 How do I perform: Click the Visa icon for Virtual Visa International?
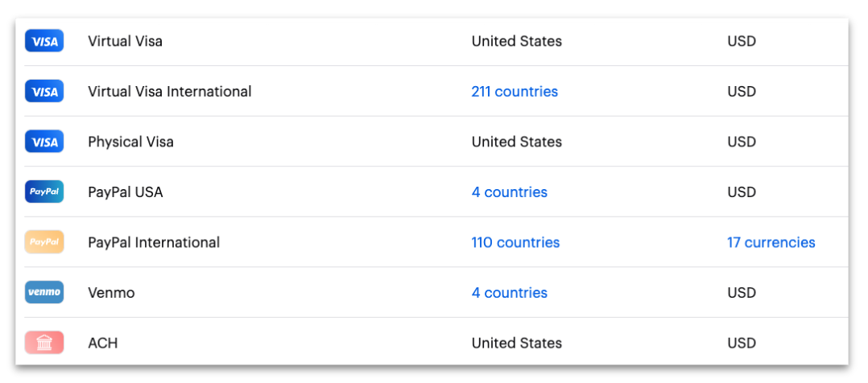pyautogui.click(x=44, y=91)
